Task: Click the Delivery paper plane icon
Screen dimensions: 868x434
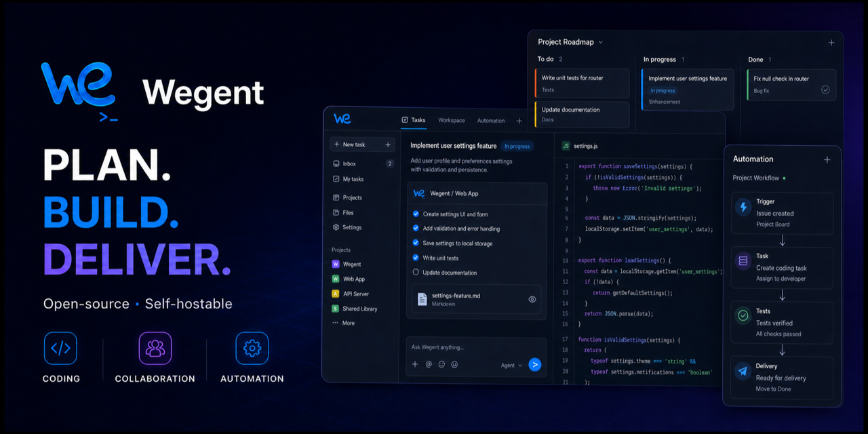Action: click(743, 371)
